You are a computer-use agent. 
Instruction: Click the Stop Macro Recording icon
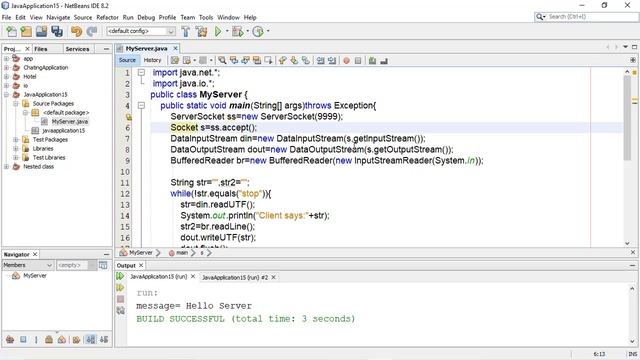click(x=358, y=61)
